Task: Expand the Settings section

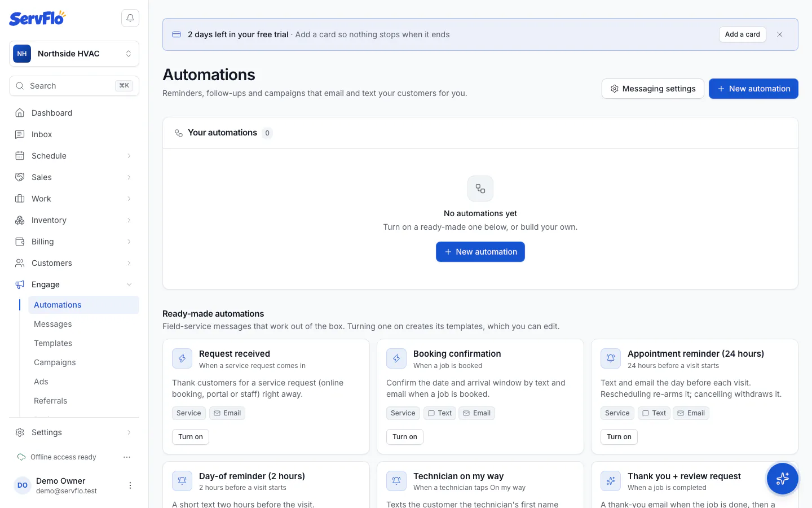Action: pos(74,432)
